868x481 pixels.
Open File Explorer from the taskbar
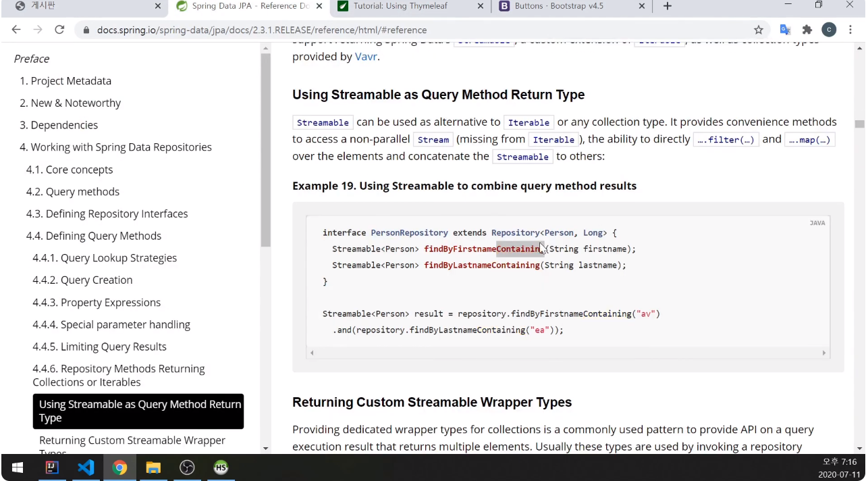click(x=153, y=467)
